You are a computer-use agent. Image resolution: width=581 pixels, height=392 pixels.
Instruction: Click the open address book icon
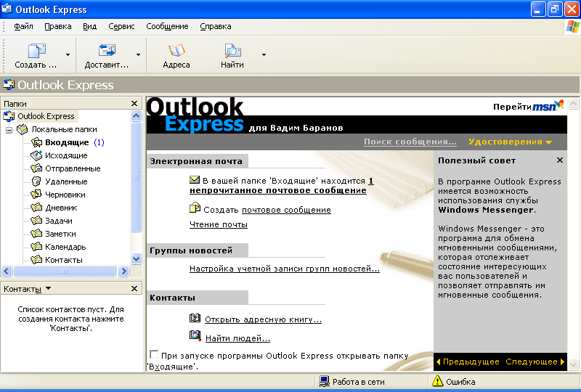coord(195,318)
